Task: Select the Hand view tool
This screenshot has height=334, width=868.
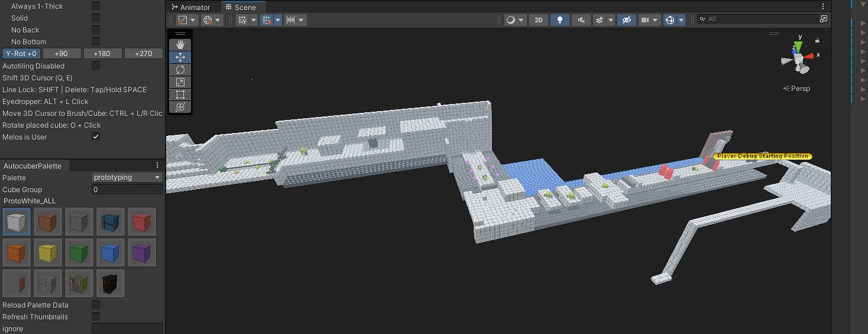Action: (x=181, y=45)
